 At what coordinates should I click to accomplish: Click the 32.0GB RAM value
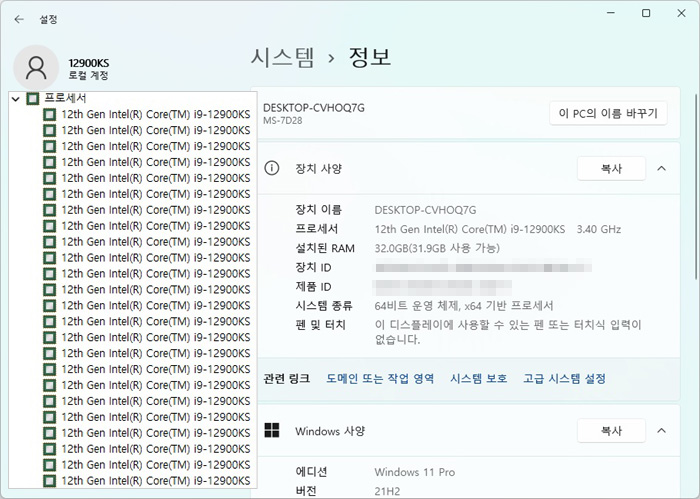coord(437,249)
